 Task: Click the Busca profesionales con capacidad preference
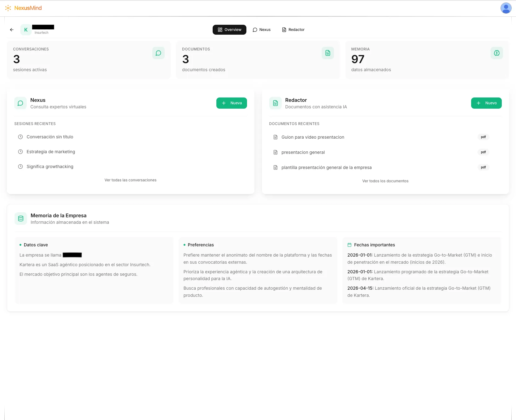[253, 292]
